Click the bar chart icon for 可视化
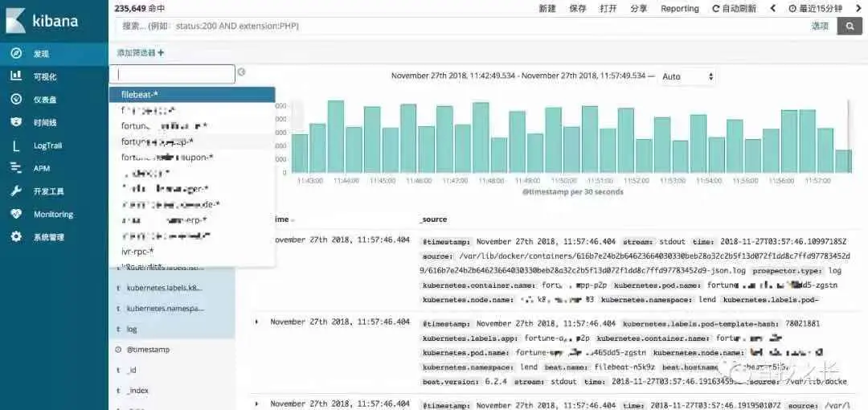The image size is (868, 410). (x=16, y=76)
